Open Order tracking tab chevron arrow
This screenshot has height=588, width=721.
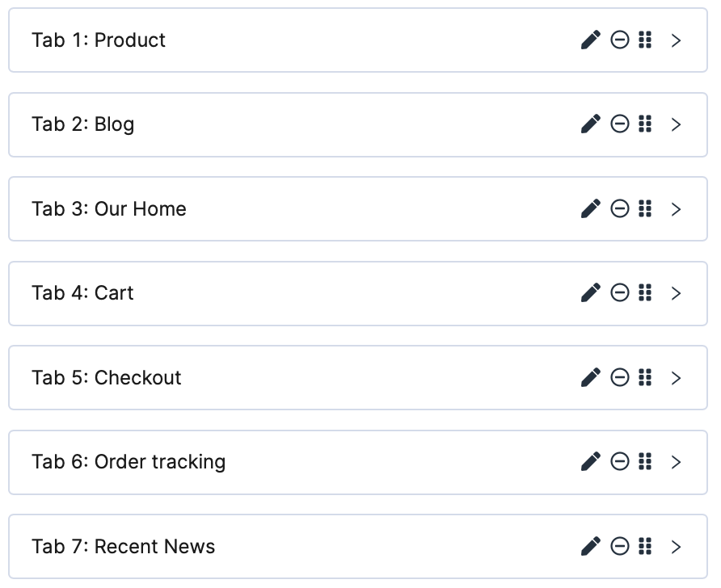click(x=677, y=462)
